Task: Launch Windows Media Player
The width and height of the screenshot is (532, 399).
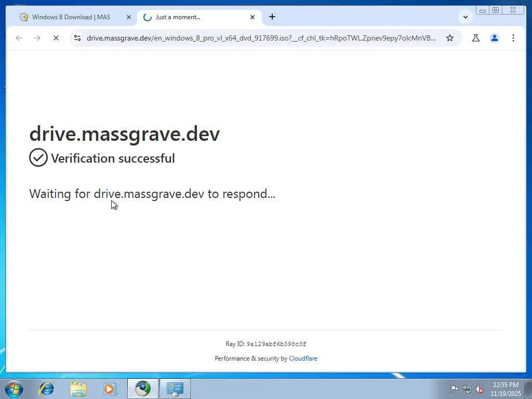Action: [110, 389]
